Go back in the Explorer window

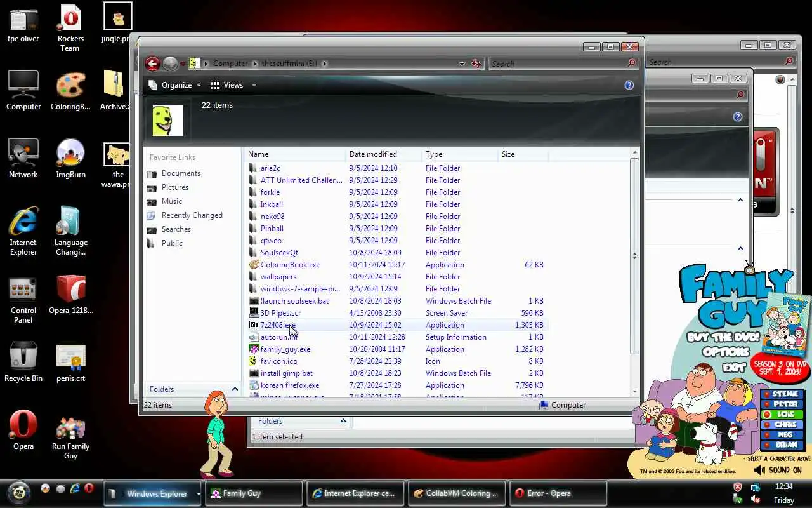click(152, 63)
